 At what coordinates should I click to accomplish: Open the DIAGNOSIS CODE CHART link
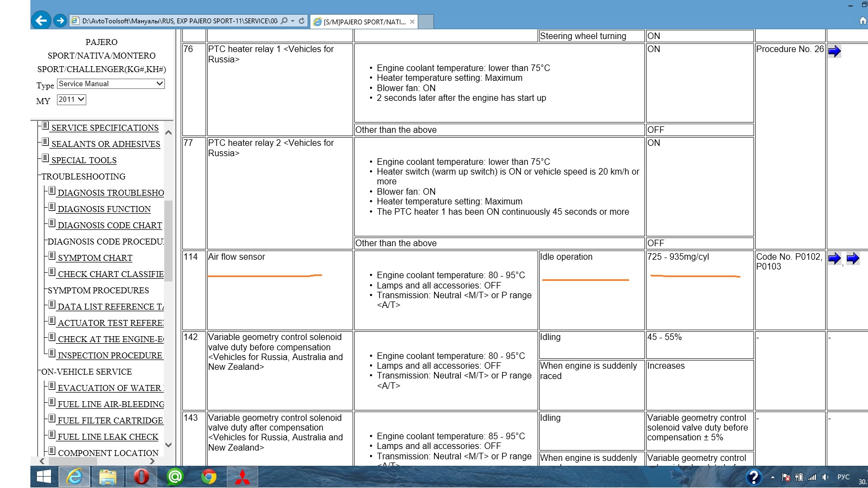[x=110, y=226]
